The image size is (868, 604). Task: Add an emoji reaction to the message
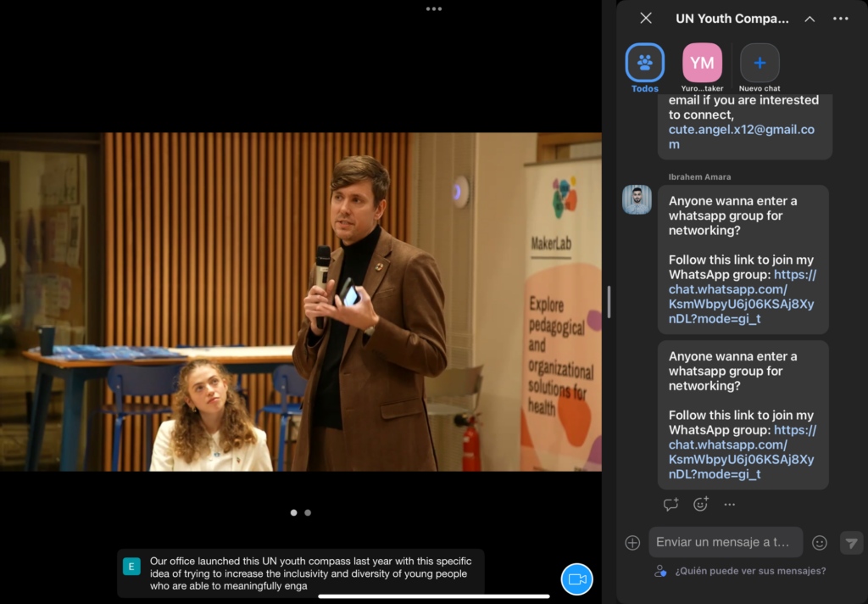[x=700, y=505]
